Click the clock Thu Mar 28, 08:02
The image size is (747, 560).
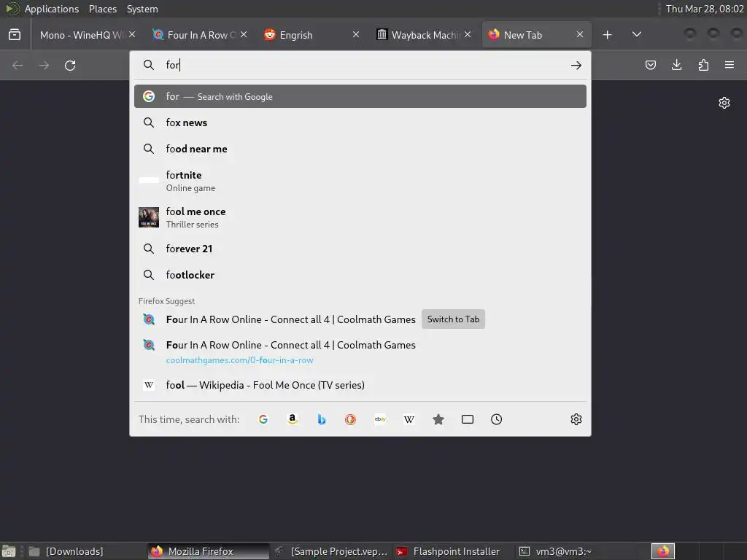pos(705,9)
